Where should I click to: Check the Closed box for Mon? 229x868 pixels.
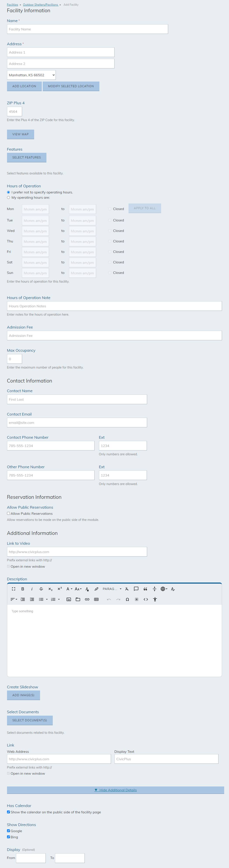110,209
